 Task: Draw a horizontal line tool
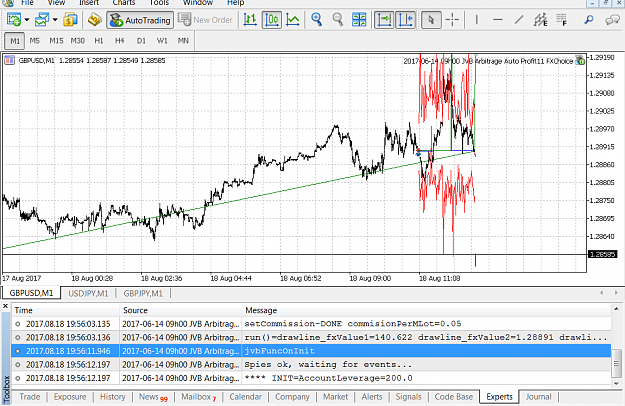coord(497,20)
